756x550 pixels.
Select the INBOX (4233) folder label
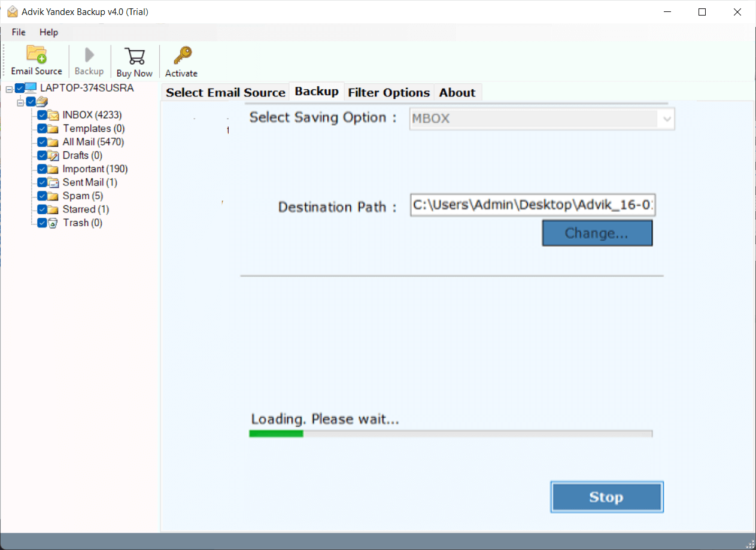[x=92, y=115]
